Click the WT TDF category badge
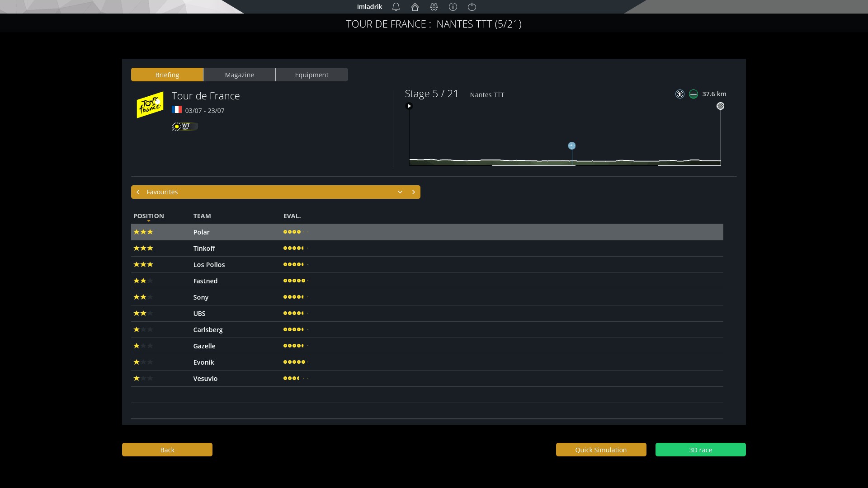The height and width of the screenshot is (488, 868). 185,127
